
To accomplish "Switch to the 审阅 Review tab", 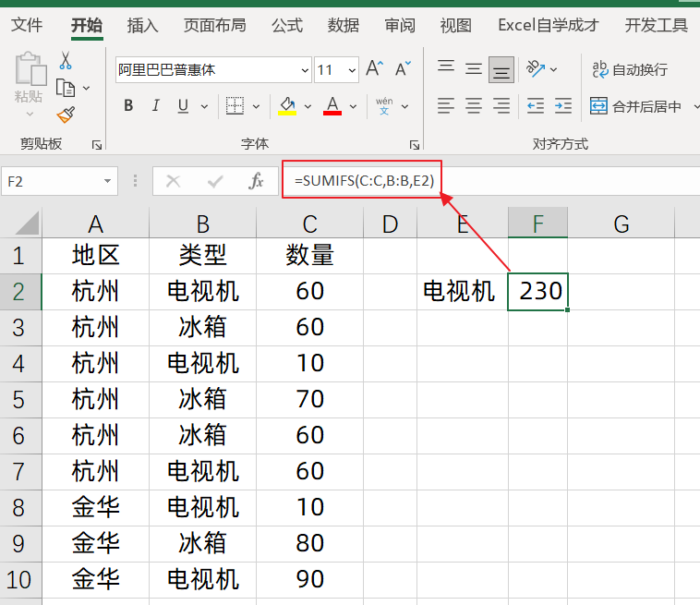I will click(x=400, y=25).
